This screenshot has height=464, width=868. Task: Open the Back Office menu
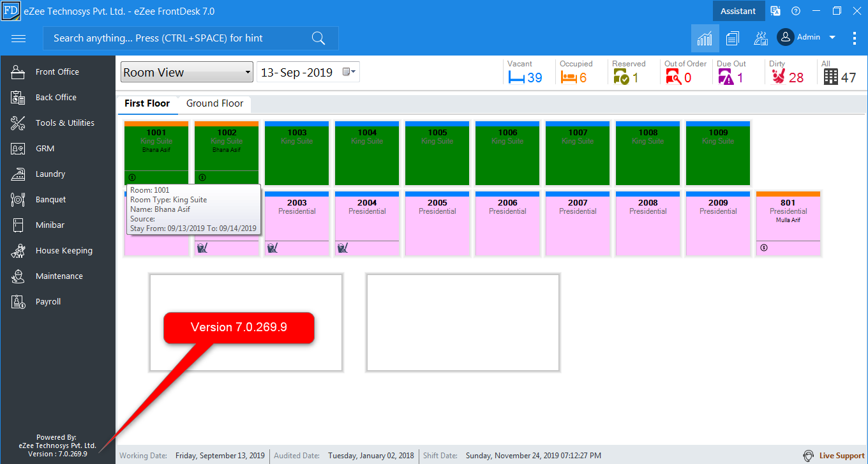(x=58, y=98)
